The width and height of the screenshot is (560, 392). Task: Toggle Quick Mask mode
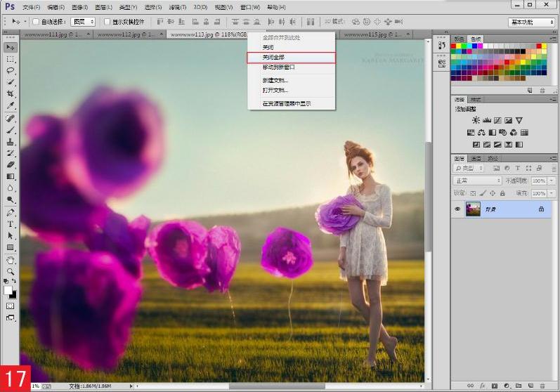(11, 306)
